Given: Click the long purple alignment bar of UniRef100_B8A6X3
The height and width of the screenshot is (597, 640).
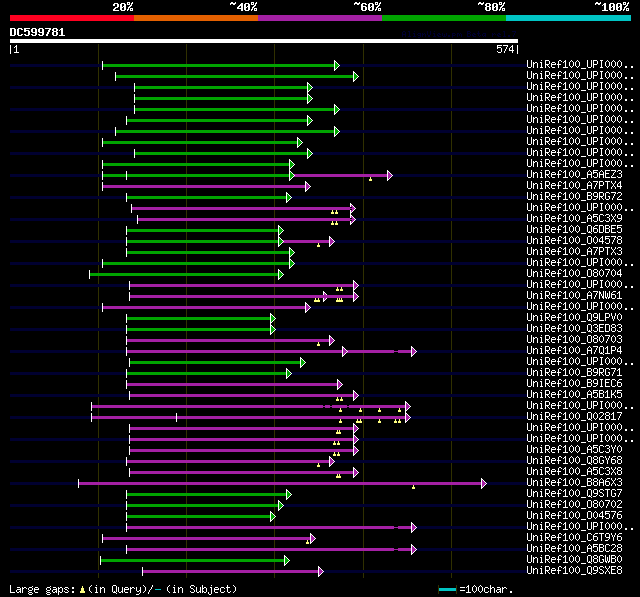Looking at the screenshot, I should 280,484.
